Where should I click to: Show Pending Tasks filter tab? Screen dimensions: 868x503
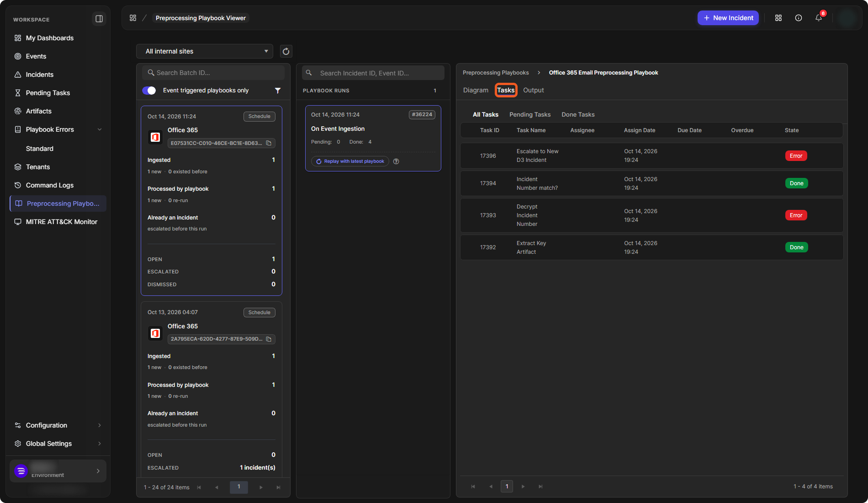pos(530,115)
